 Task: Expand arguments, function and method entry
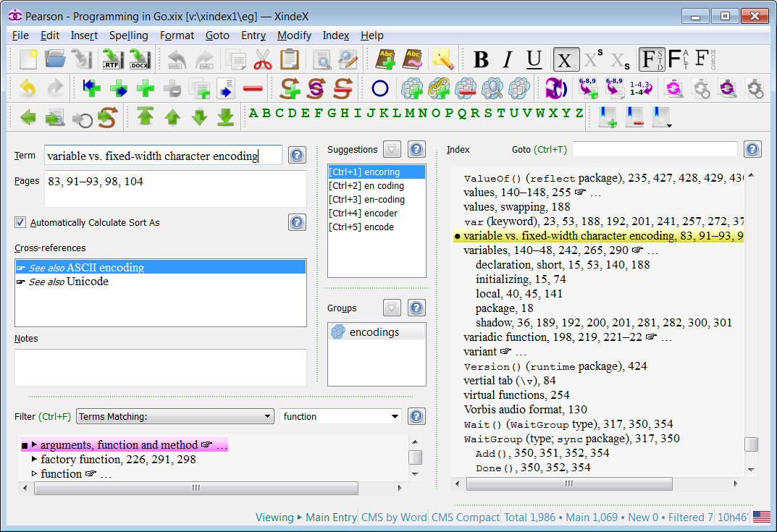click(34, 445)
